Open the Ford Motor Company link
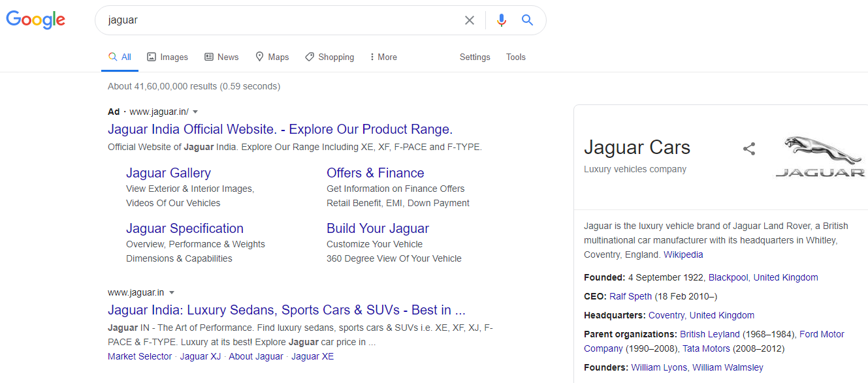 click(822, 334)
